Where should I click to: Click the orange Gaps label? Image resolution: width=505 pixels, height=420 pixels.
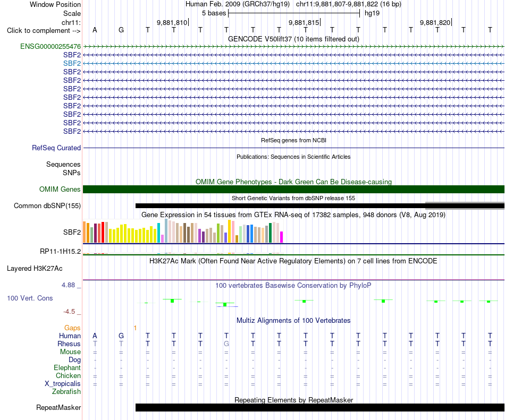(x=72, y=328)
